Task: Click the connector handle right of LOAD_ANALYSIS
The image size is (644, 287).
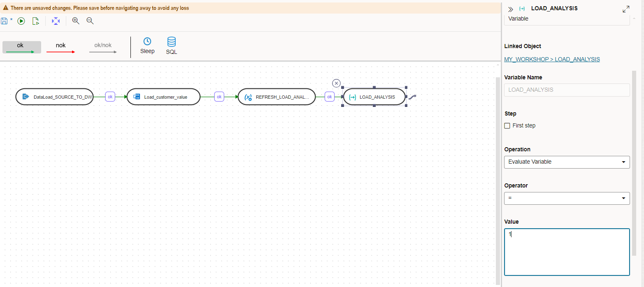Action: (413, 97)
